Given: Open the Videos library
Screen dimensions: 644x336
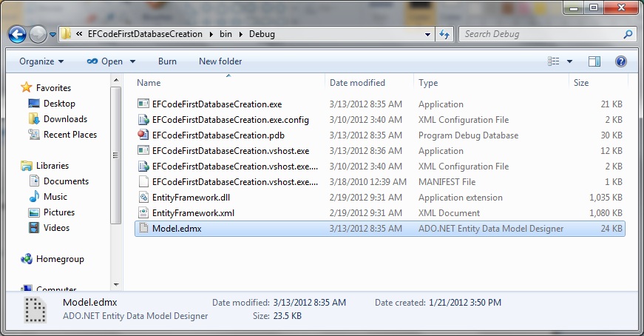Looking at the screenshot, I should 56,227.
